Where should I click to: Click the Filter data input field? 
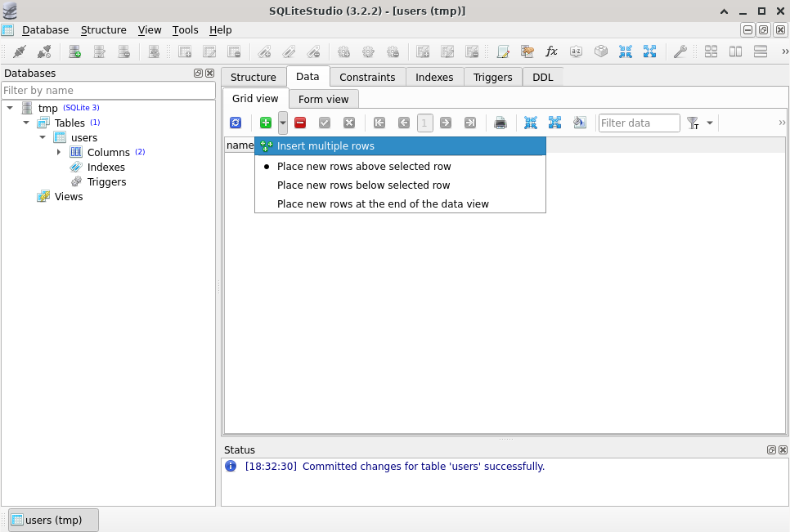[640, 123]
